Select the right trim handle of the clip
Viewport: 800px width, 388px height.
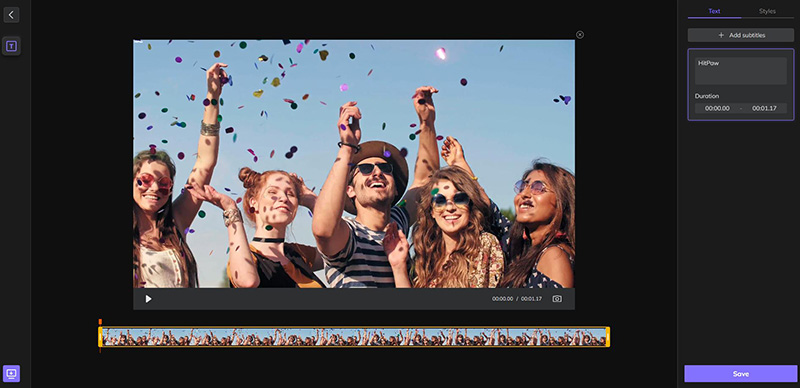point(608,337)
